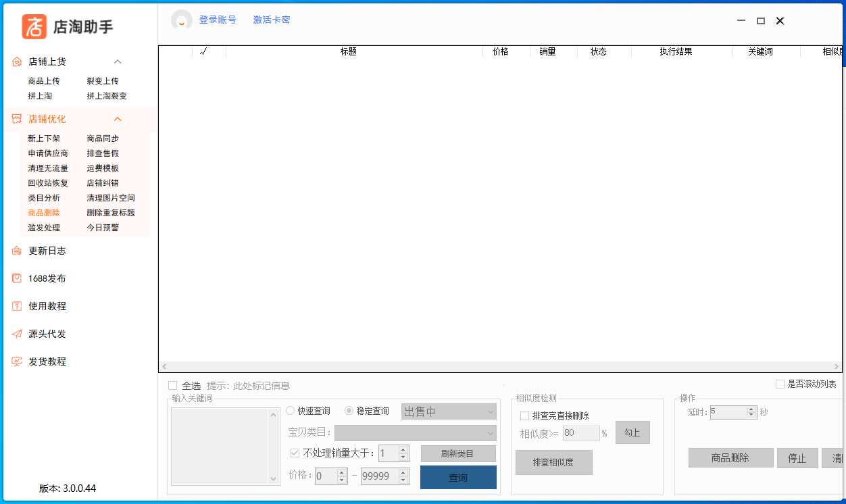Screen dimensions: 846x504
Task: Click the 查询 query button
Action: click(458, 477)
